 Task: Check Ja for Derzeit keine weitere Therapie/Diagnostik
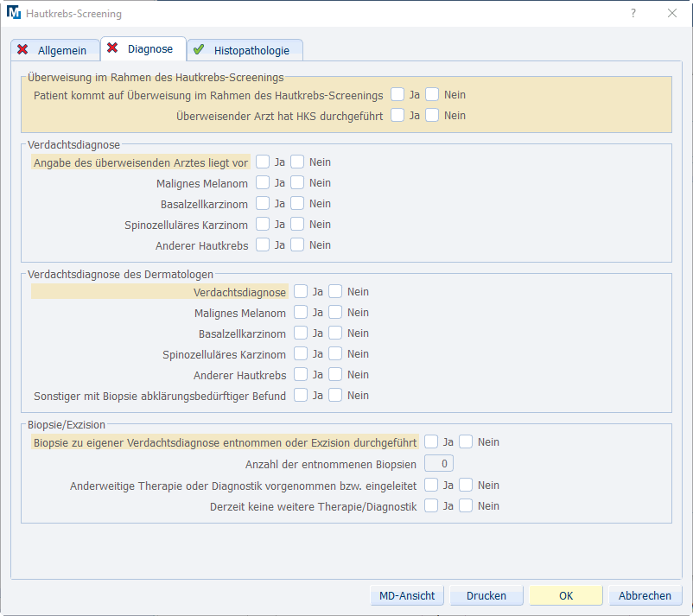pyautogui.click(x=431, y=506)
